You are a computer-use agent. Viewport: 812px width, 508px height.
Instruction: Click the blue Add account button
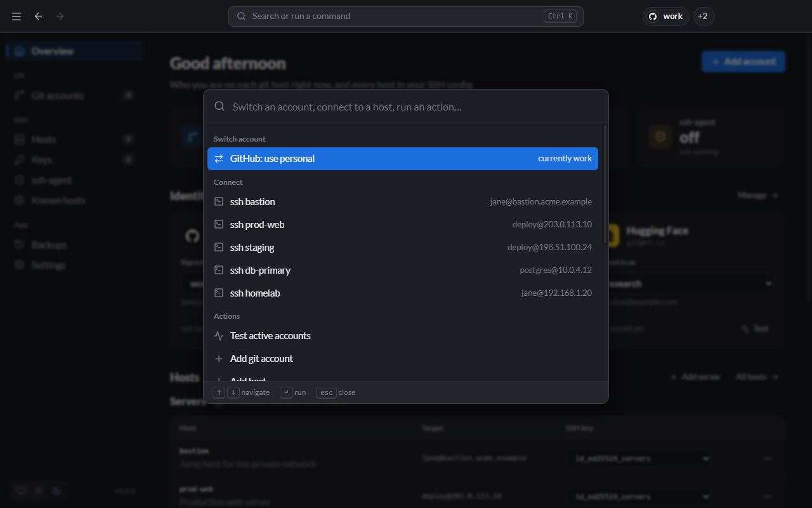pos(743,62)
